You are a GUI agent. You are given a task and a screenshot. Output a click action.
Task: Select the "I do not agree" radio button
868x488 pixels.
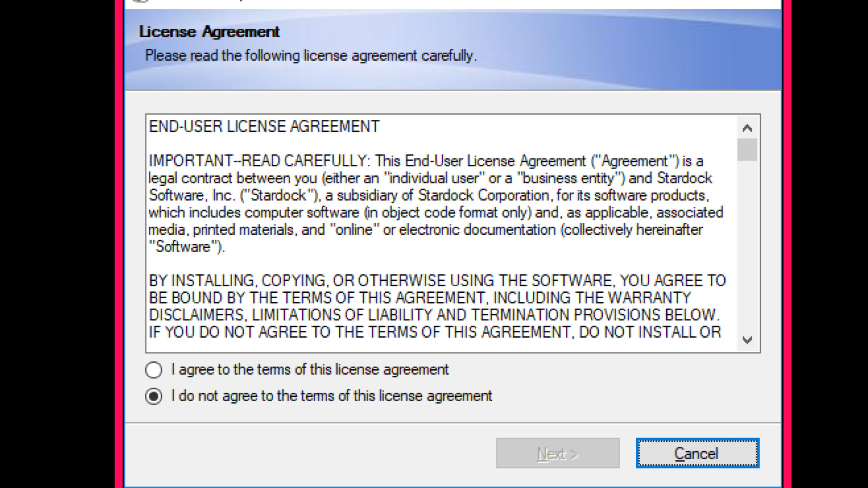(154, 396)
